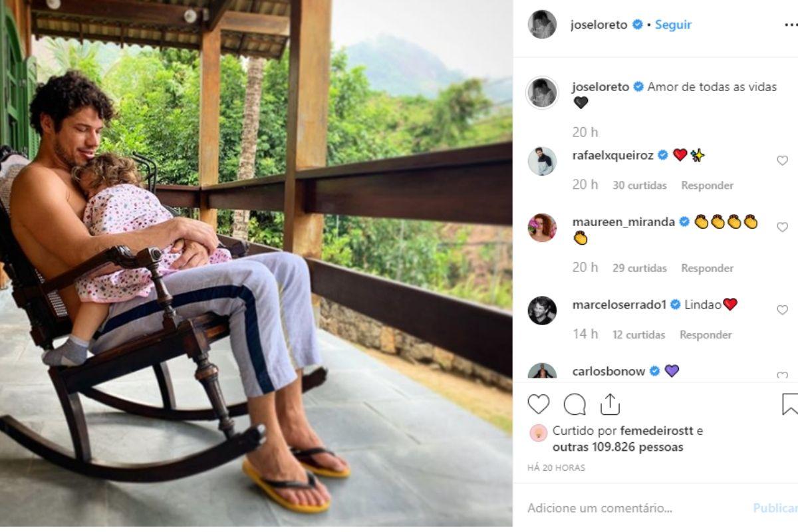The width and height of the screenshot is (798, 532).
Task: Open comments with the speech bubble icon
Action: pos(575,404)
